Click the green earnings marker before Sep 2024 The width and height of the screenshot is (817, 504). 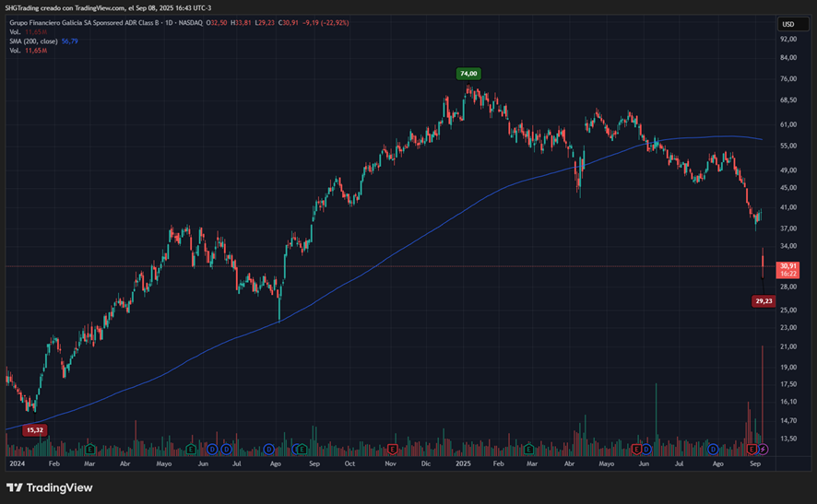(302, 449)
